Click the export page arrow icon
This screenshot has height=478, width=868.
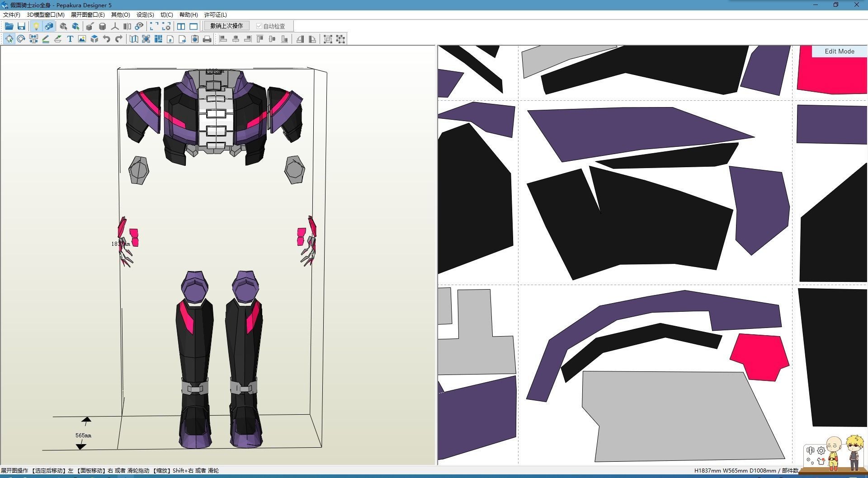(x=183, y=39)
